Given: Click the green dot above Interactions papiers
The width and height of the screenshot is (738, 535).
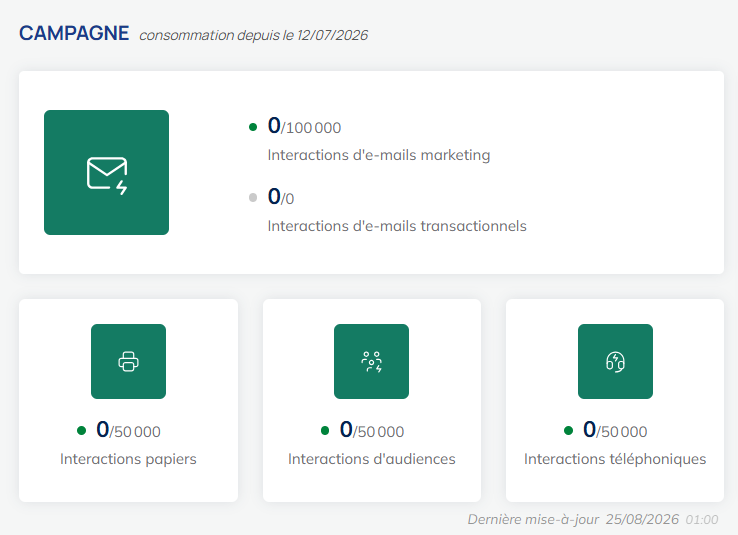Looking at the screenshot, I should click(81, 431).
